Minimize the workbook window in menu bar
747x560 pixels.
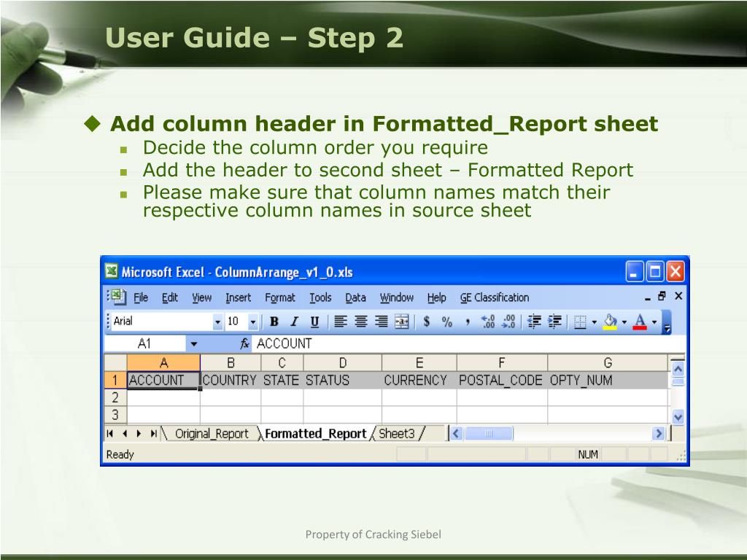[648, 297]
